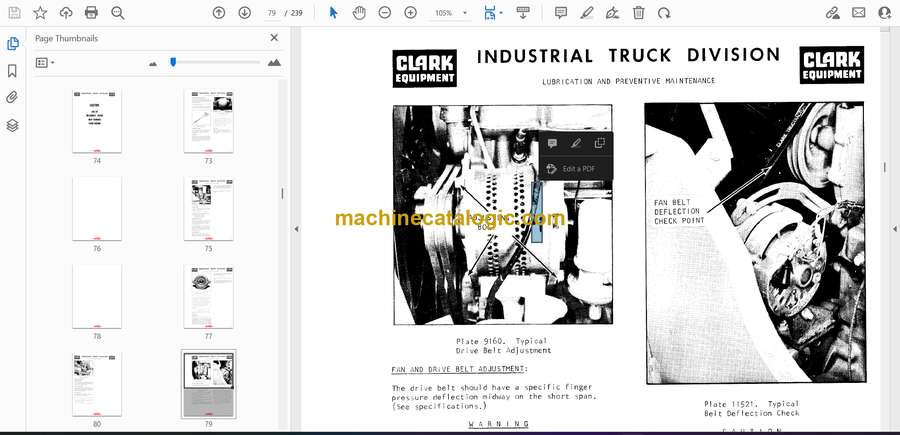
Task: Go to next page with down arrow
Action: coord(245,13)
